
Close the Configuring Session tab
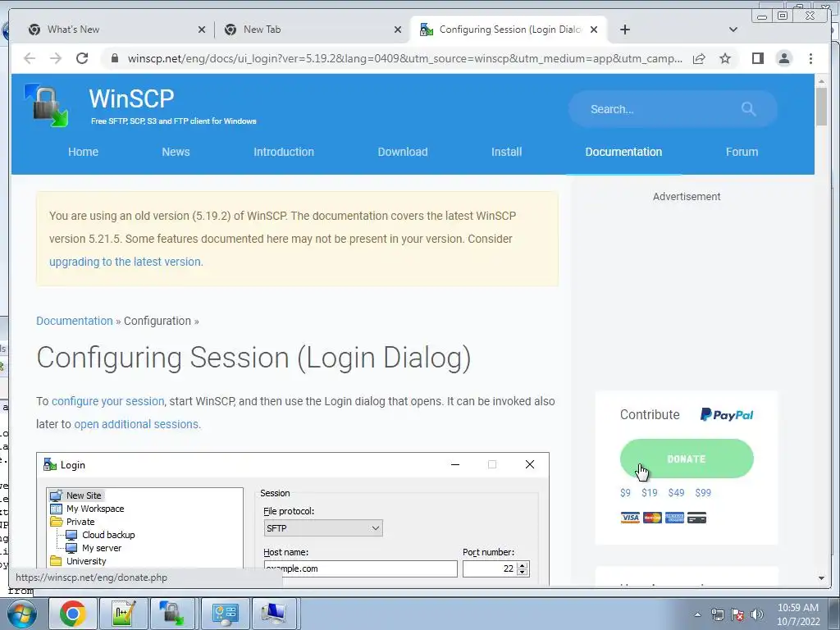click(594, 30)
